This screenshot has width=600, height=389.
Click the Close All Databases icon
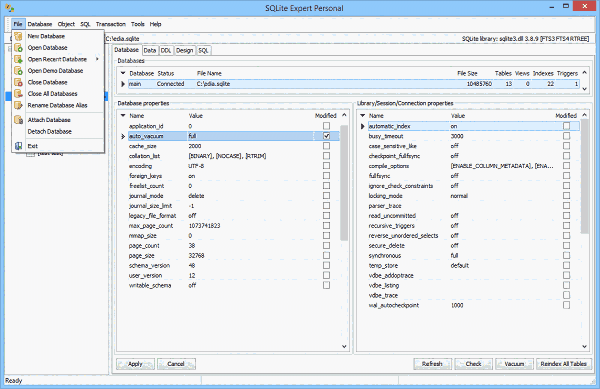pos(18,94)
